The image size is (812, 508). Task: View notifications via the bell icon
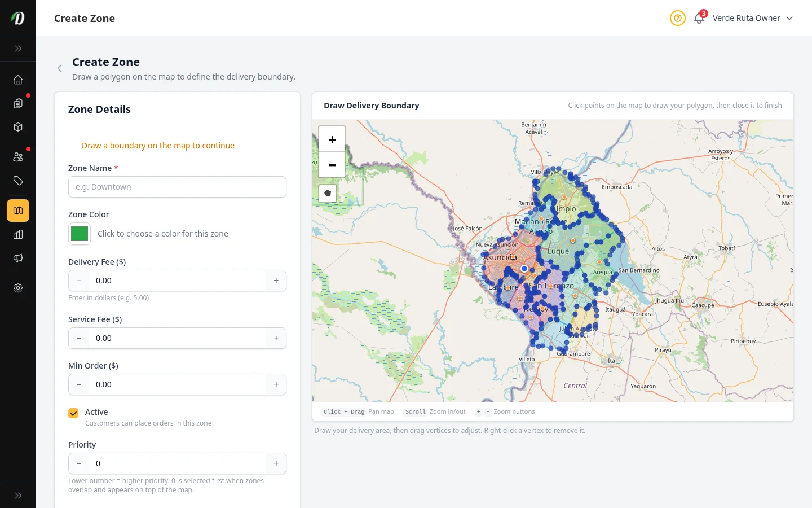[x=699, y=18]
